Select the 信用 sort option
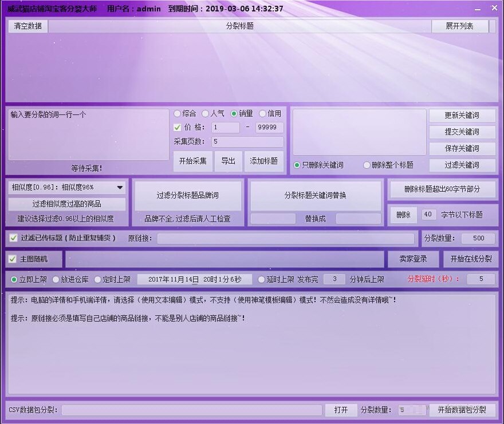This screenshot has width=504, height=424. click(x=263, y=113)
